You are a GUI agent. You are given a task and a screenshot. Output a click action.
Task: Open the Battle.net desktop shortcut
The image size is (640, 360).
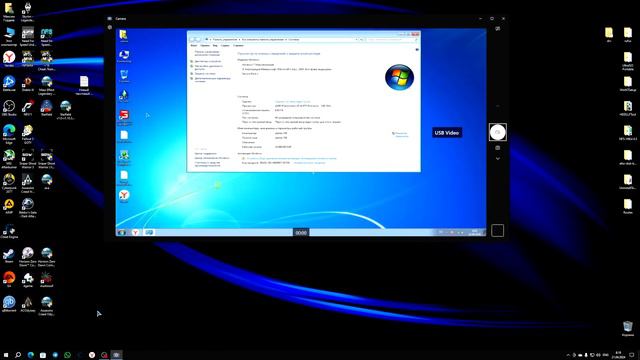(9, 84)
